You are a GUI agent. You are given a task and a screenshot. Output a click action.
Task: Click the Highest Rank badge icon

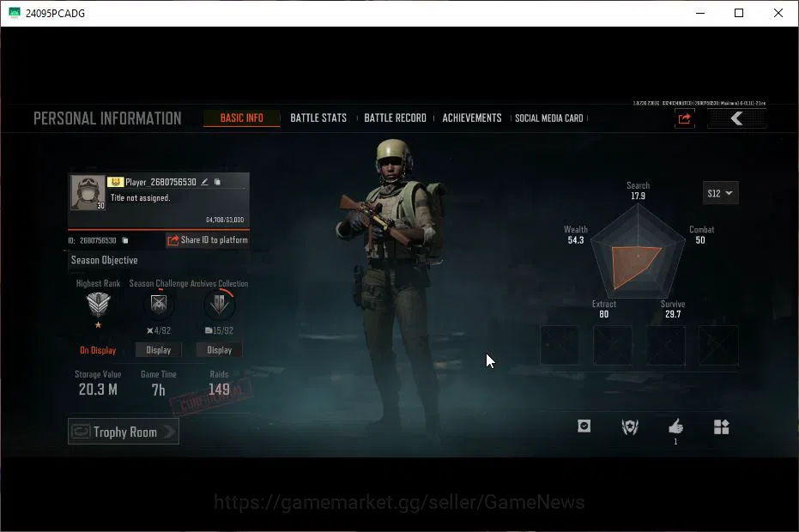99,305
